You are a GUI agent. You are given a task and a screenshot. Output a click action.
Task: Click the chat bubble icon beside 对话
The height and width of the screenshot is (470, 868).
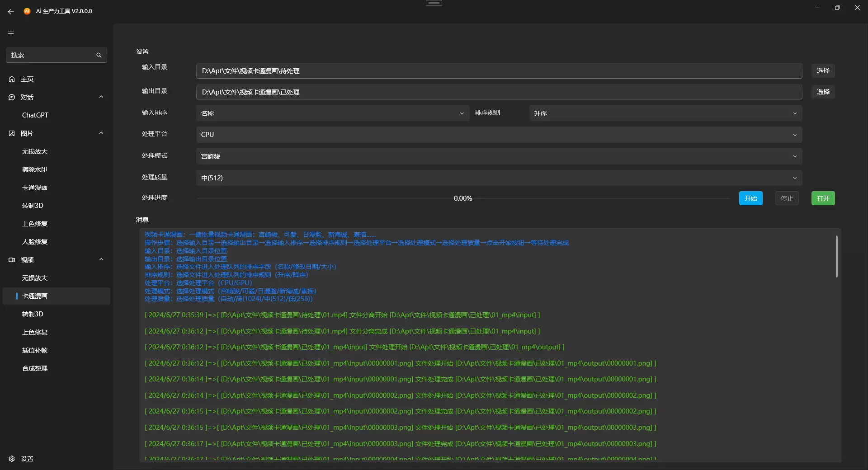tap(12, 97)
